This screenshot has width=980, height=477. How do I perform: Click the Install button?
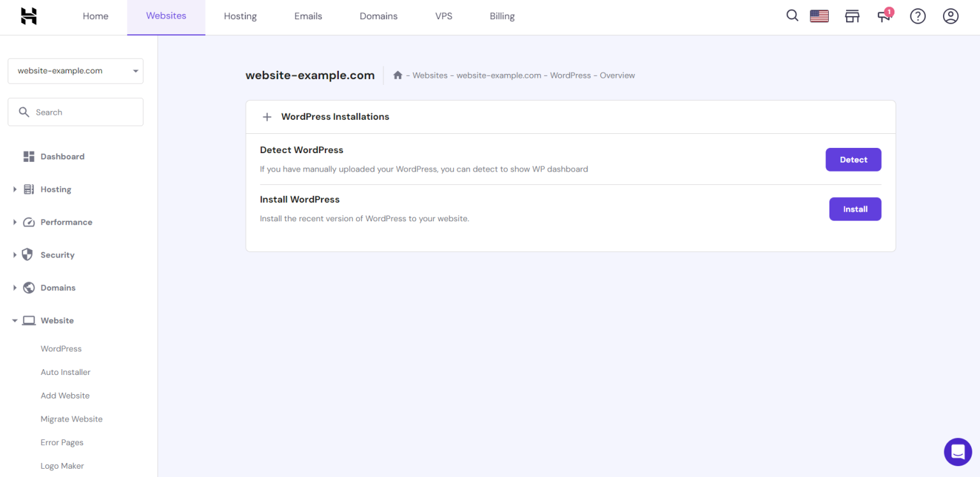click(x=855, y=209)
